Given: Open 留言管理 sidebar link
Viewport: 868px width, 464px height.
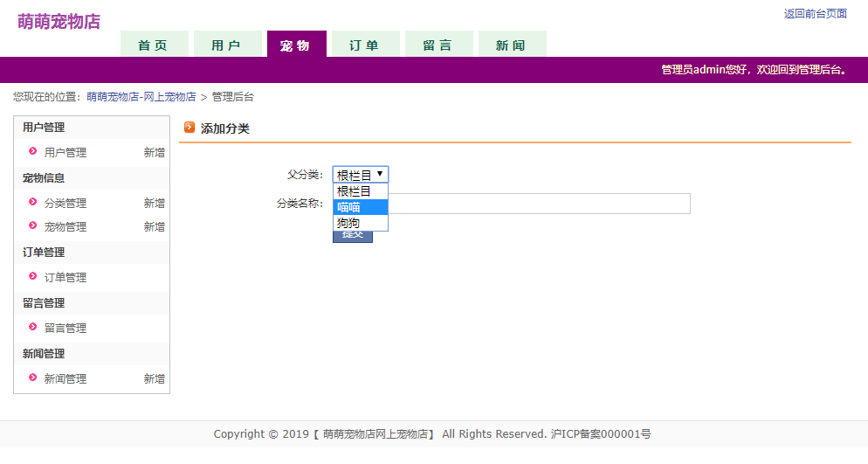Looking at the screenshot, I should click(x=65, y=328).
